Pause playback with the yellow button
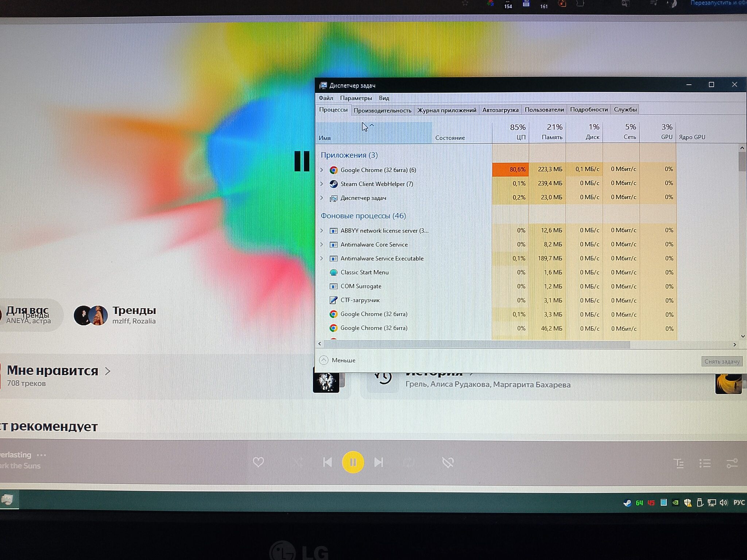This screenshot has height=560, width=747. point(353,462)
